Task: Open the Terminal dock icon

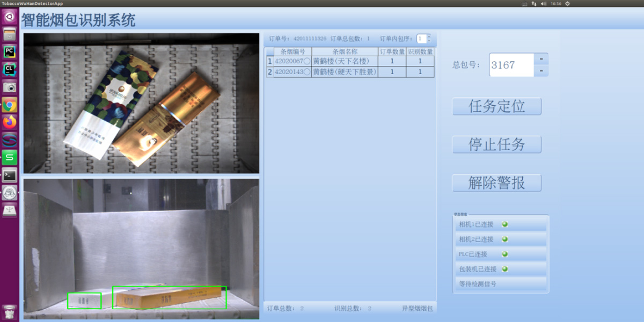Action: click(10, 175)
